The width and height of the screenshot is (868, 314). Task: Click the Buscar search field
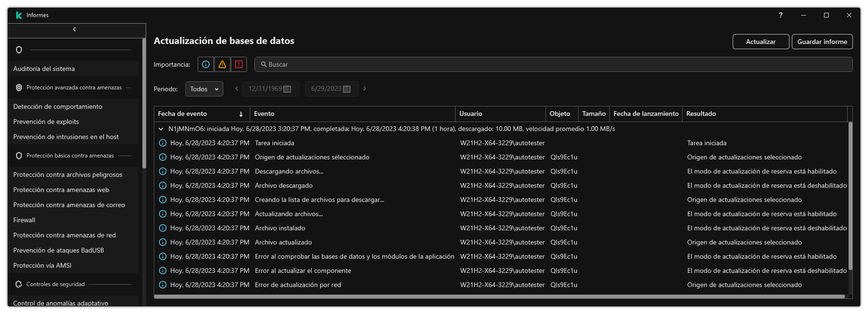(553, 64)
